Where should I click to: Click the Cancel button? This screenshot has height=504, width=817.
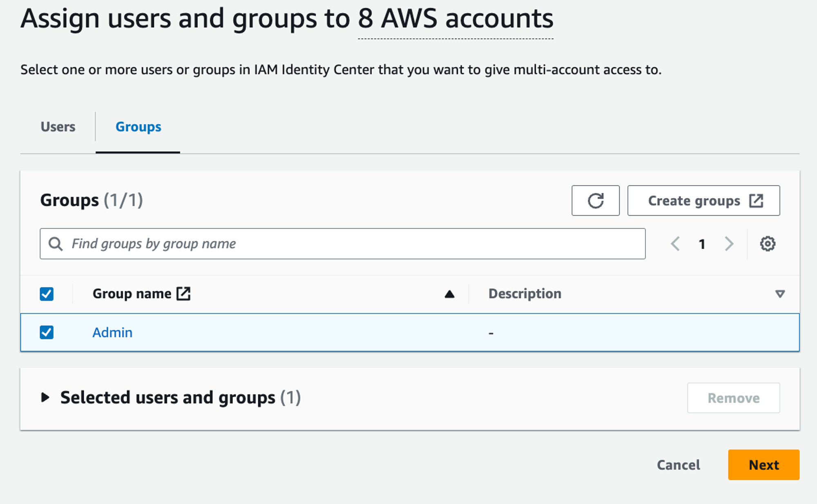[678, 465]
